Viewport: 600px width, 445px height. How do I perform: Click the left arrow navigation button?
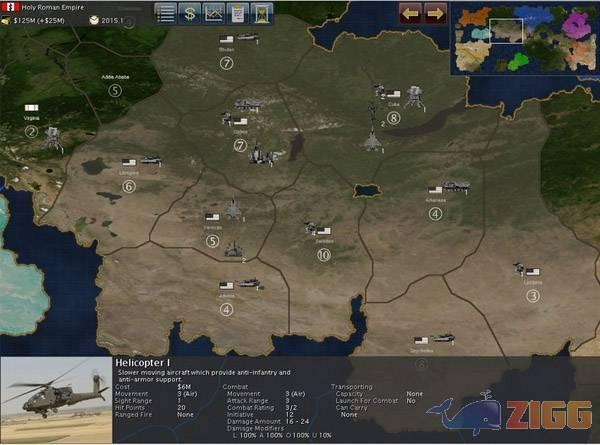tap(410, 13)
